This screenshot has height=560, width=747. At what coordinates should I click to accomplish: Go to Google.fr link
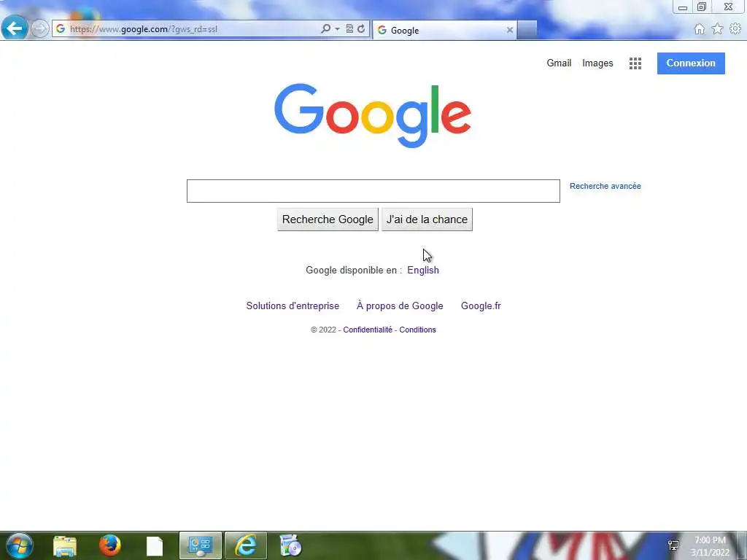pyautogui.click(x=481, y=306)
